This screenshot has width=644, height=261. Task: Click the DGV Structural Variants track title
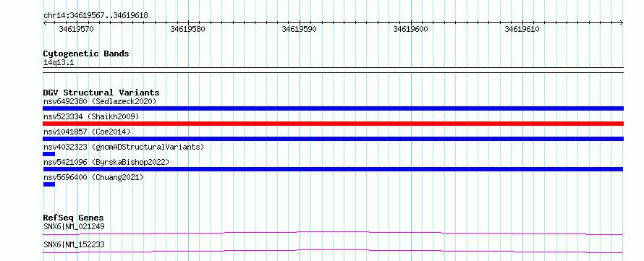[101, 93]
